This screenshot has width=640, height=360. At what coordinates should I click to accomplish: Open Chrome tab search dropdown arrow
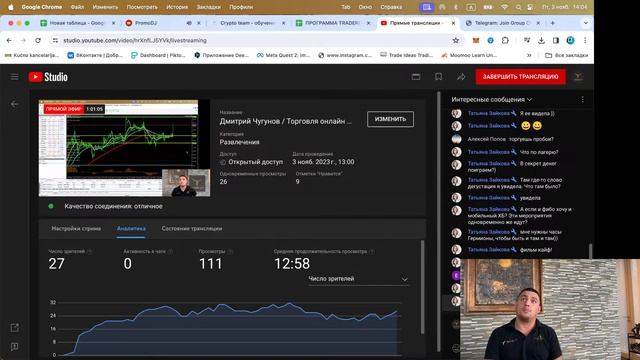(586, 23)
